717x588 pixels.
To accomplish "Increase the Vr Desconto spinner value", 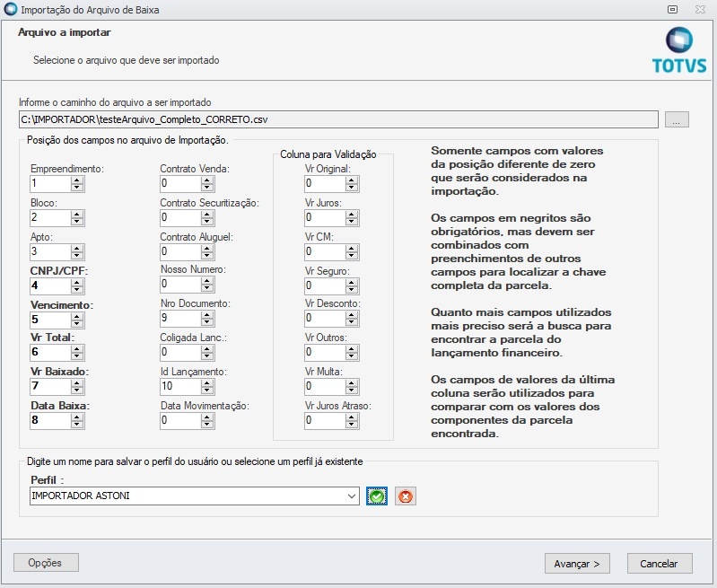I will pos(352,314).
